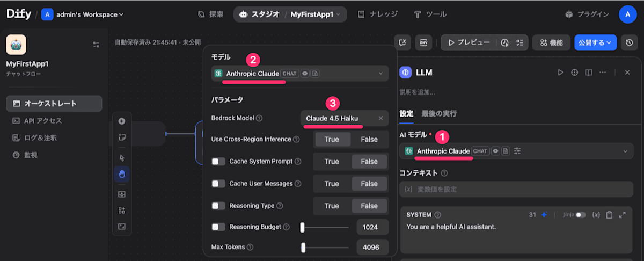Screen dimensions: 644x261
Task: Locate the LLM node using target icon
Action: click(575, 72)
